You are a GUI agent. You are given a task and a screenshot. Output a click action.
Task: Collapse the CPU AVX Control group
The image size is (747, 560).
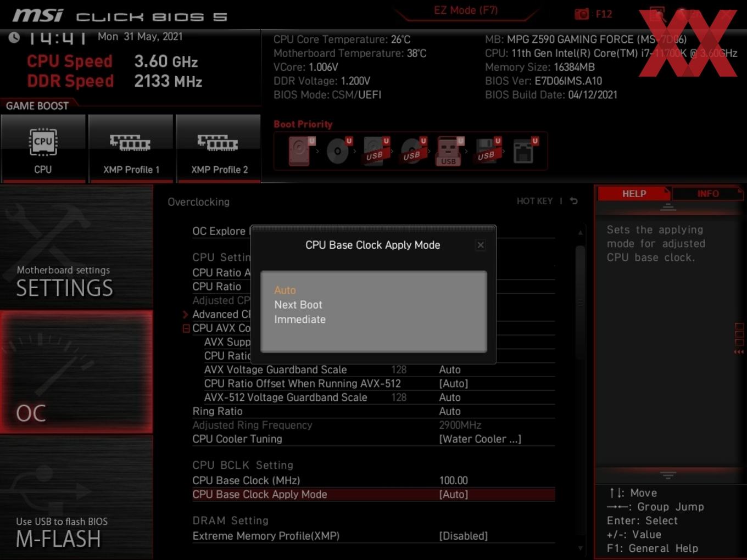coord(186,328)
